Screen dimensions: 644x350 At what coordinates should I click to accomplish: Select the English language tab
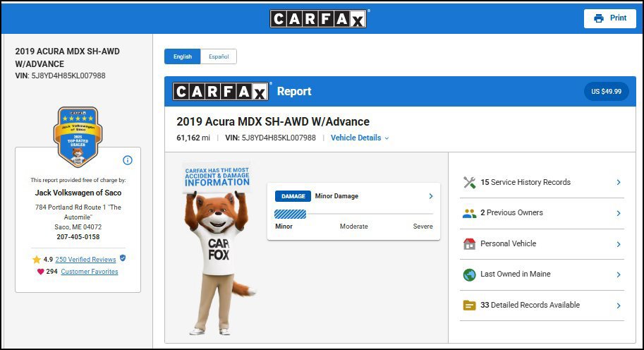pyautogui.click(x=183, y=56)
